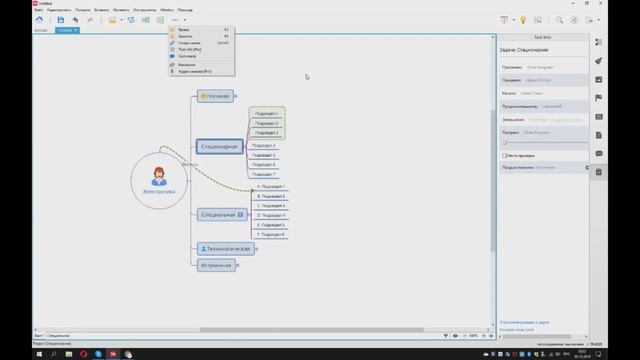Collapse the Специальная branch subtopics
This screenshot has width=640, height=360.
(249, 215)
